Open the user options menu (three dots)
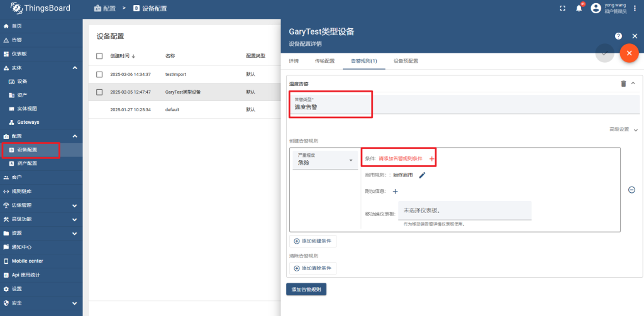 pos(635,8)
